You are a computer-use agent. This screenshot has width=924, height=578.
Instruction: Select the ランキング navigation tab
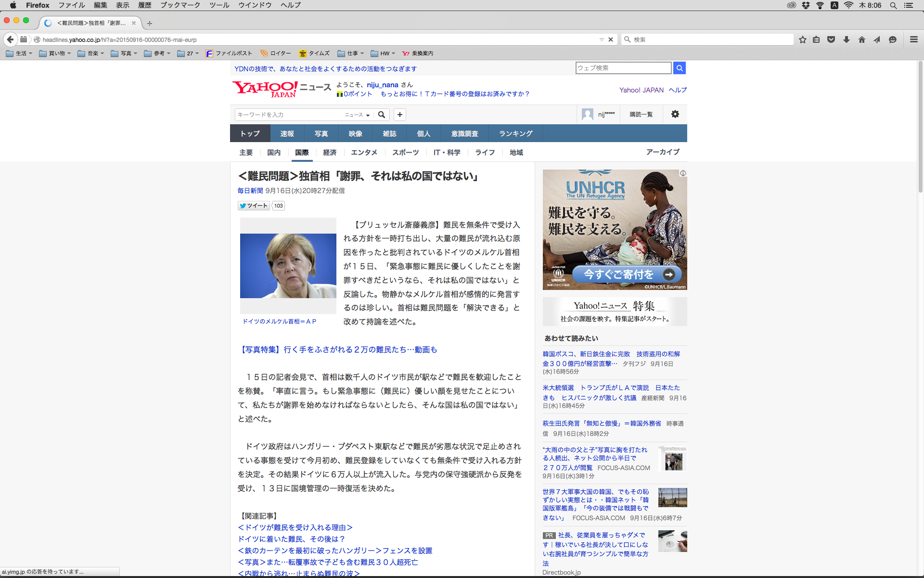click(515, 133)
